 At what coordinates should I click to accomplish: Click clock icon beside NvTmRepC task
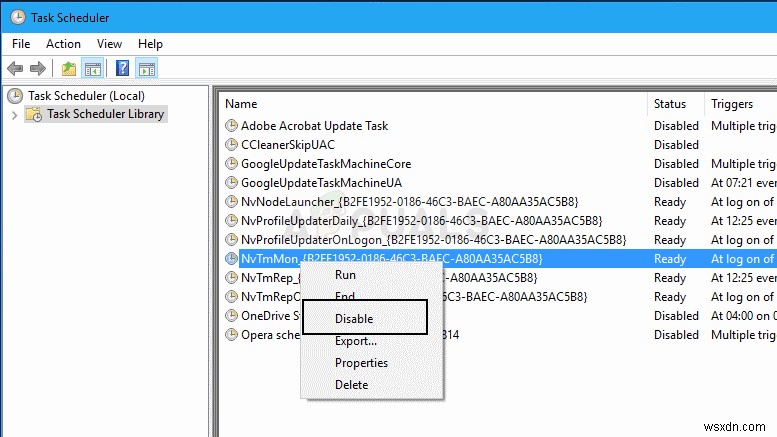tap(231, 296)
